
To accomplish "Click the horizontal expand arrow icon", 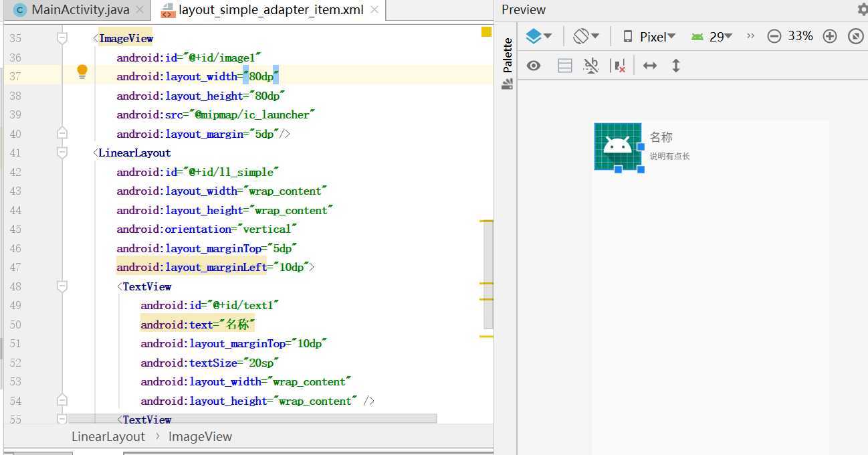I will [650, 66].
